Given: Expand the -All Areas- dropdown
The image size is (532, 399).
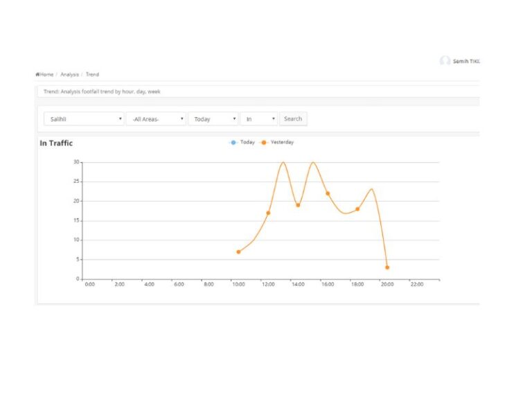Looking at the screenshot, I should pyautogui.click(x=157, y=119).
